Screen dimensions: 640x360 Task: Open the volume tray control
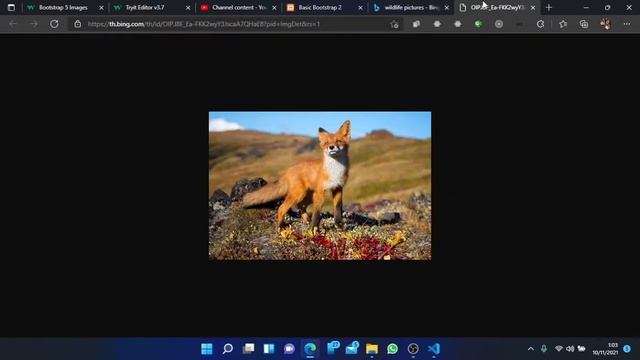[570, 349]
